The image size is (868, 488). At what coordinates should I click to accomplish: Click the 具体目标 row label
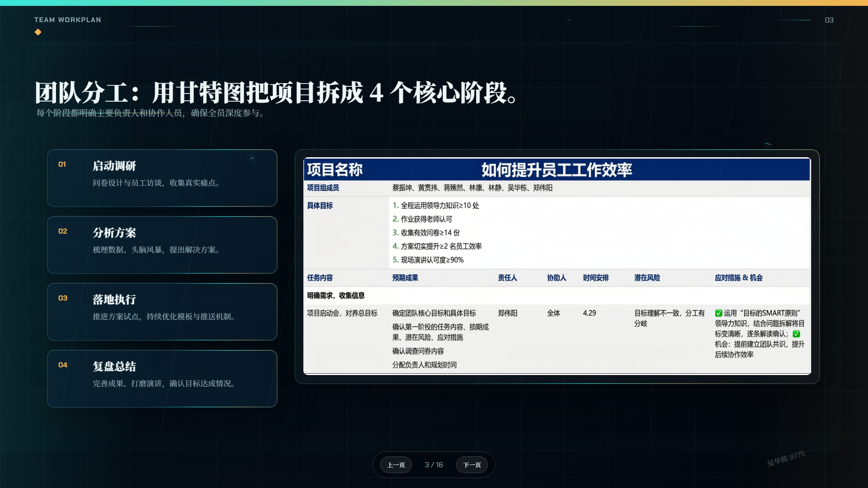(320, 206)
